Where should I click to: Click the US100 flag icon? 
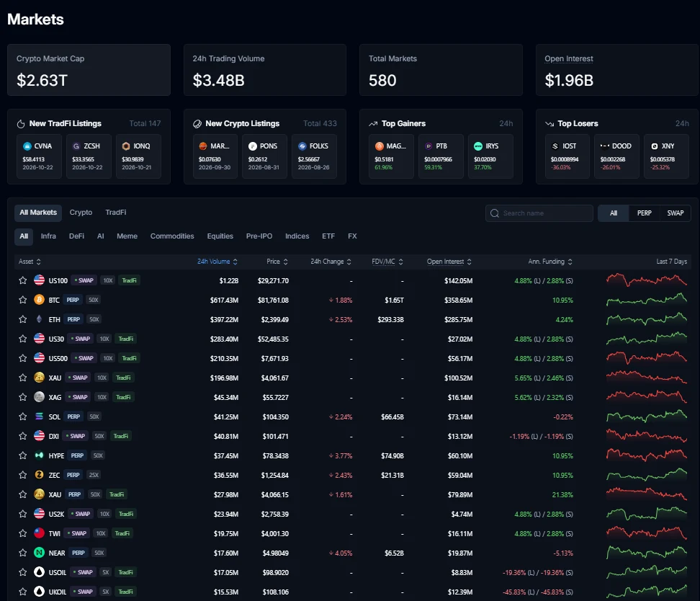(40, 280)
